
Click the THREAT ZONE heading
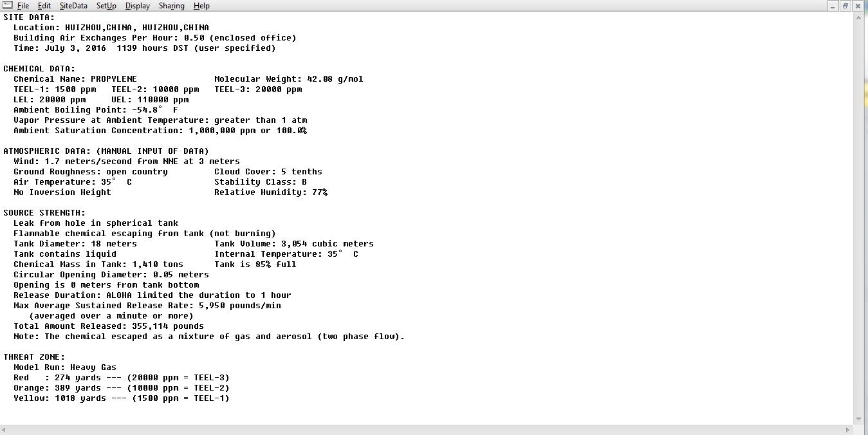(x=34, y=357)
